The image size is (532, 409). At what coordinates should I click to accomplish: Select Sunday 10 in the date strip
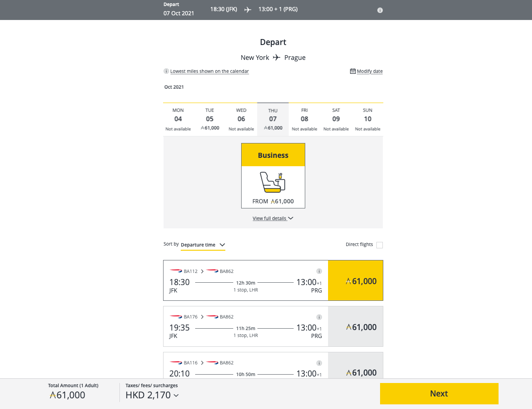pos(368,119)
